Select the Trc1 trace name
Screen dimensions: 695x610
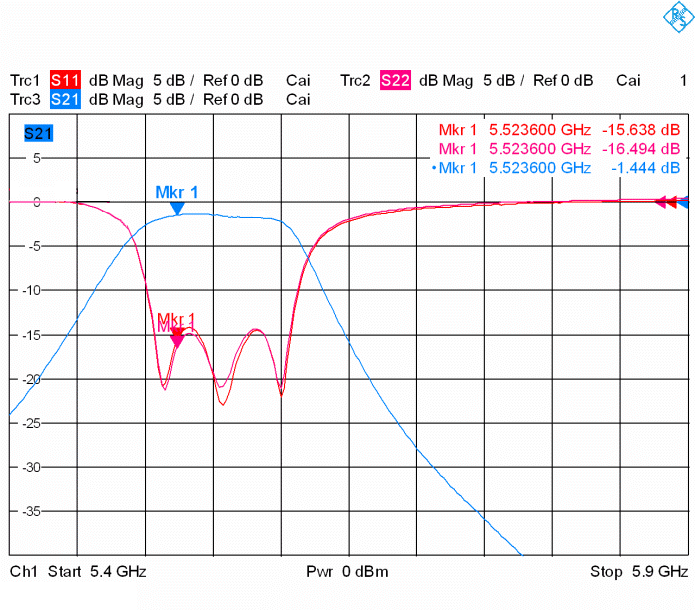coord(25,81)
